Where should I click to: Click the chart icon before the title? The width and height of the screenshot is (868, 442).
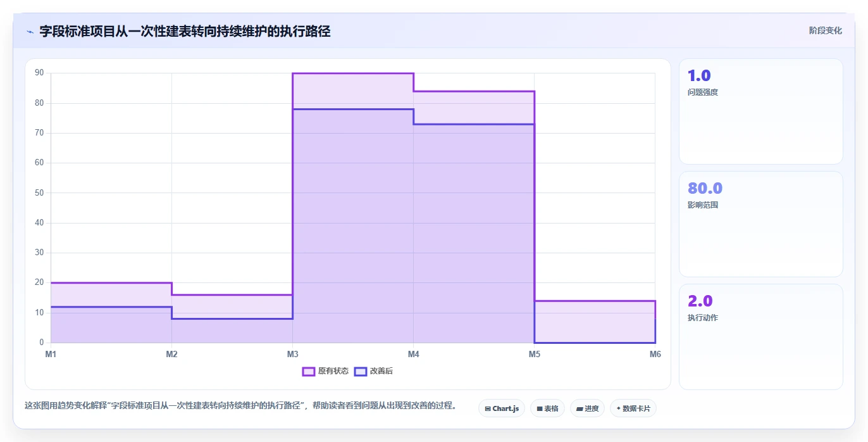pyautogui.click(x=30, y=31)
